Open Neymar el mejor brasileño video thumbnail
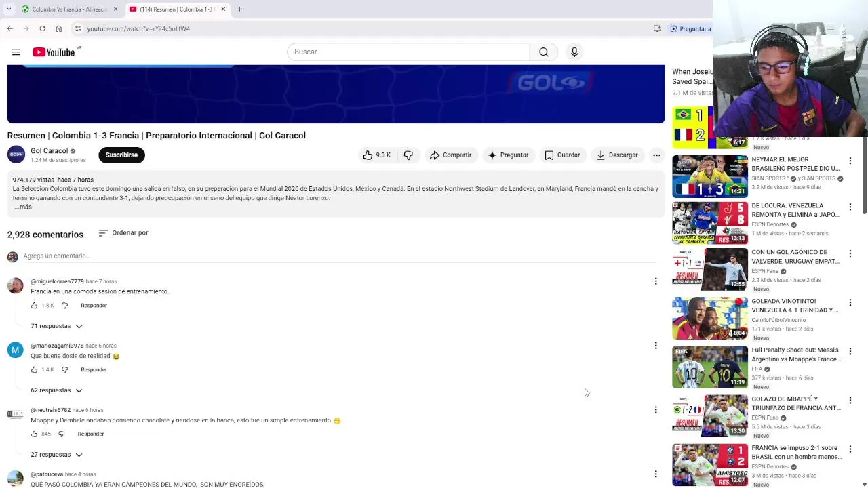 click(x=710, y=176)
